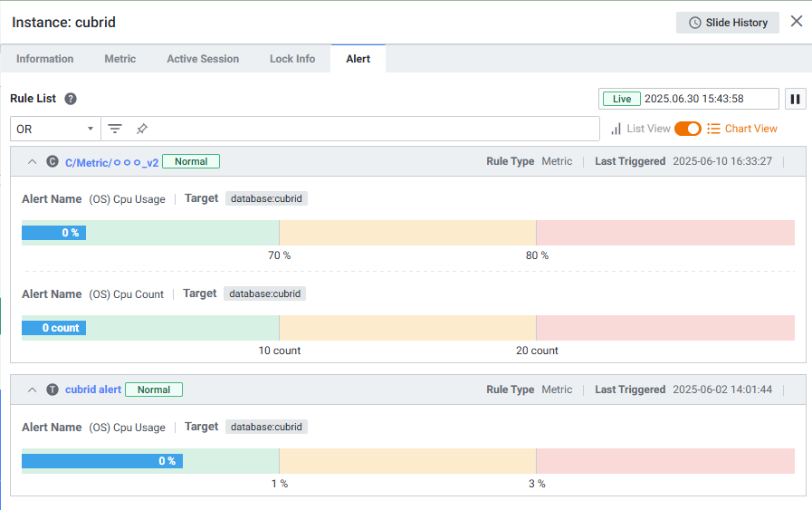812x510 pixels.
Task: Click the List View bar chart icon
Action: pyautogui.click(x=616, y=129)
